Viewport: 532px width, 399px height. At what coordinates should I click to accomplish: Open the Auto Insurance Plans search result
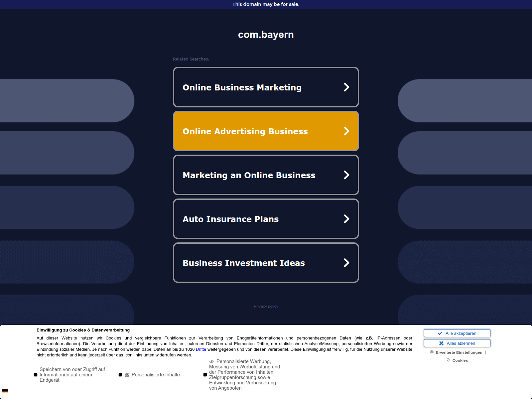click(266, 219)
